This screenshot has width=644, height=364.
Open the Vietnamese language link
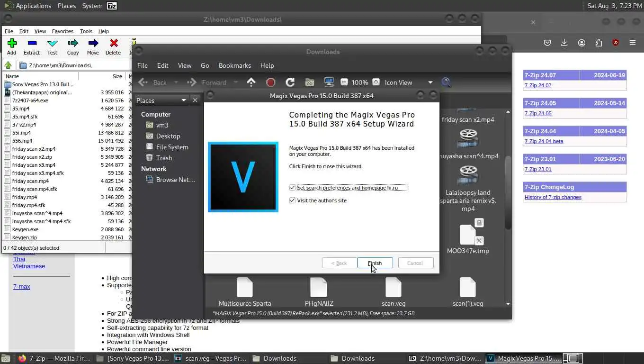(x=29, y=266)
